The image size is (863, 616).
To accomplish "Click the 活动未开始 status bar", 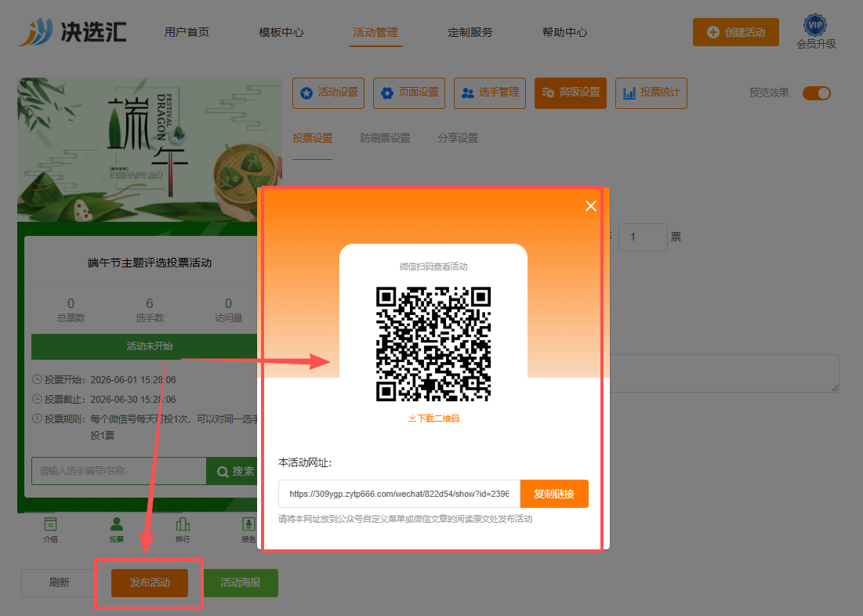I will click(x=144, y=346).
